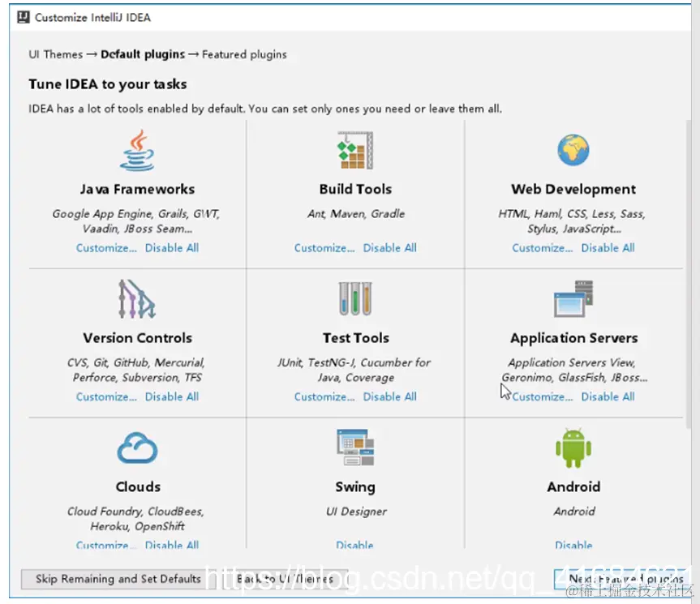700x604 pixels.
Task: Click the Clouds cloud icon
Action: click(137, 448)
